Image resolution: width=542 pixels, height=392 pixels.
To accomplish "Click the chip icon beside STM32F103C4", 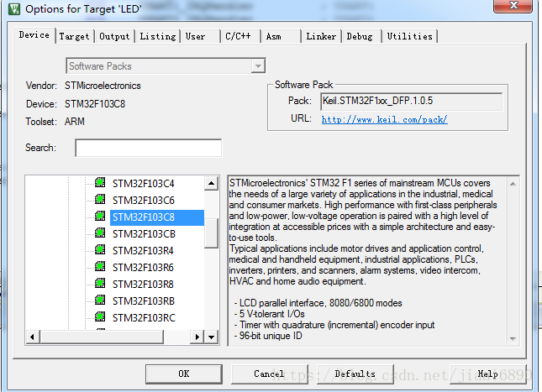I will point(100,182).
